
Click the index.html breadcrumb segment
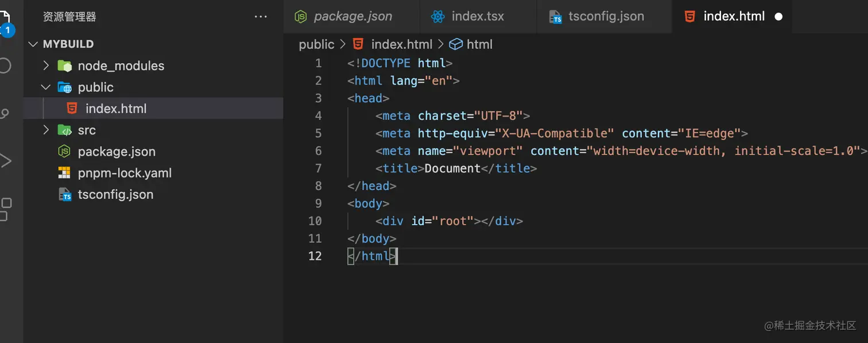[x=402, y=44]
